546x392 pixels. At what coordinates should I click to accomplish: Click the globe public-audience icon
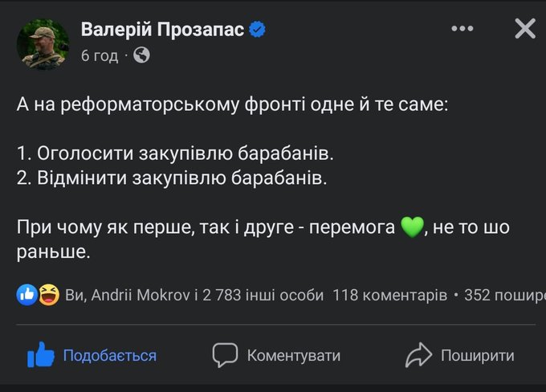(141, 55)
